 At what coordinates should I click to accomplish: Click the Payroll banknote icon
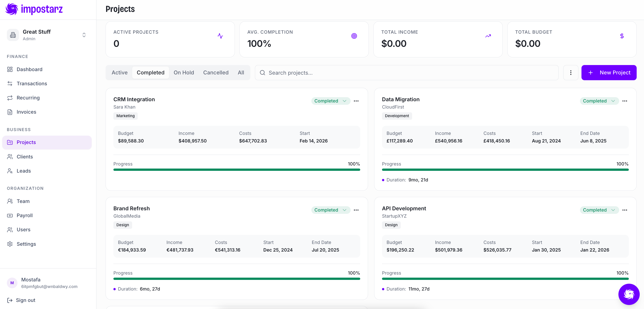(10, 215)
